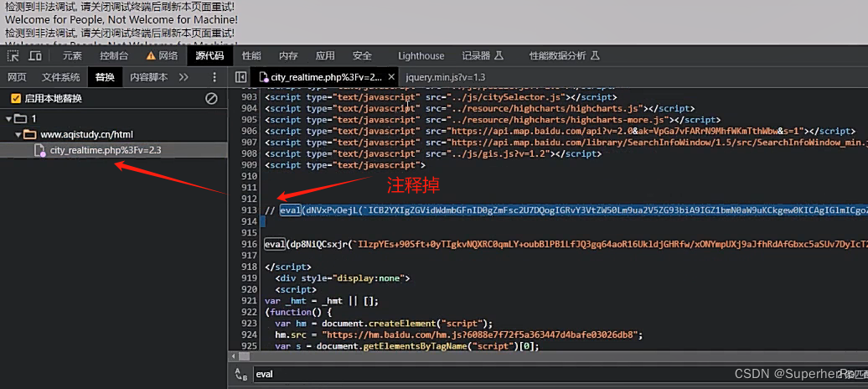This screenshot has width=868, height=389.
Task: Switch navigator to 内容脚本 tab
Action: (x=149, y=77)
